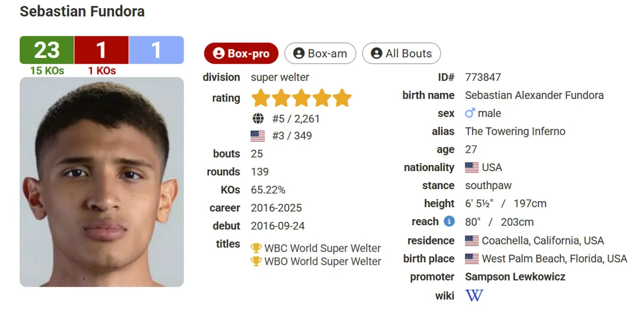The width and height of the screenshot is (644, 311).
Task: Show the All Bouts tab
Action: click(x=401, y=54)
